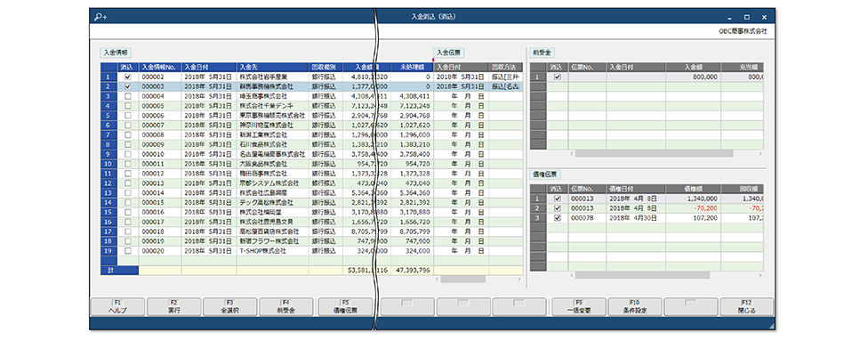868x341 pixels.
Task: Click the 回収方法 column header
Action: point(506,67)
